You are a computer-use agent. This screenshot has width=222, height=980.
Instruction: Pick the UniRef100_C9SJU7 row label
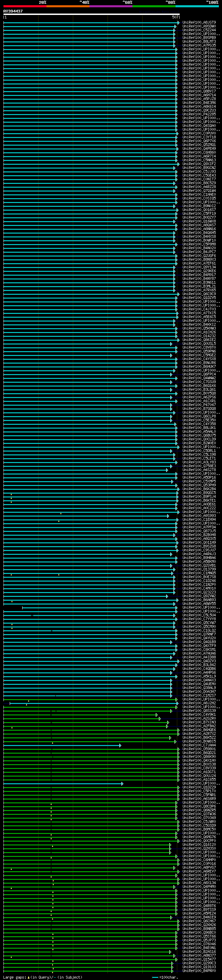(x=199, y=550)
